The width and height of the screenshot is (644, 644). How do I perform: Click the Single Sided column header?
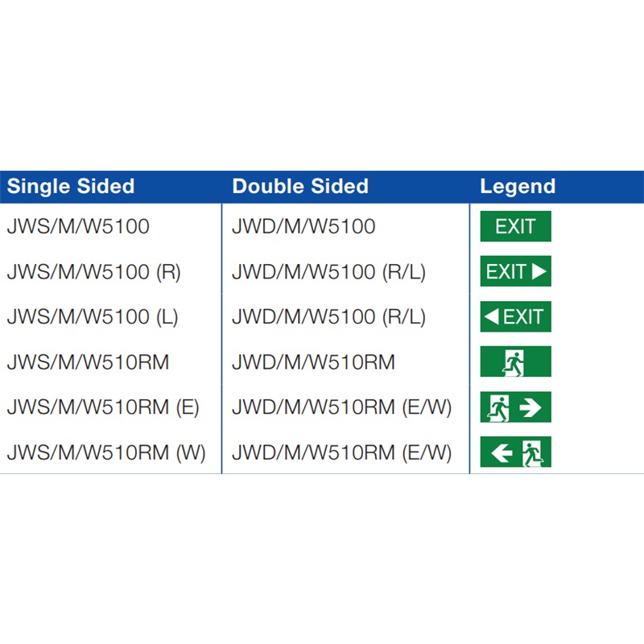(71, 187)
